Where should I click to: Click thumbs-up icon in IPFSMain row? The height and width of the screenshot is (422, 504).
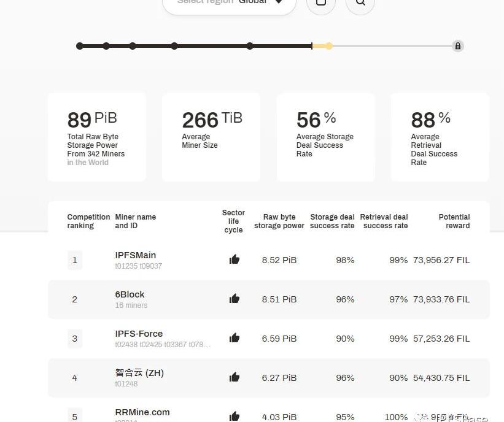coord(234,259)
